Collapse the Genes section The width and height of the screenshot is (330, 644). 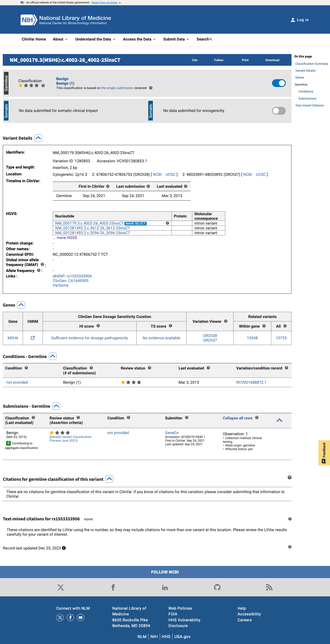21,305
